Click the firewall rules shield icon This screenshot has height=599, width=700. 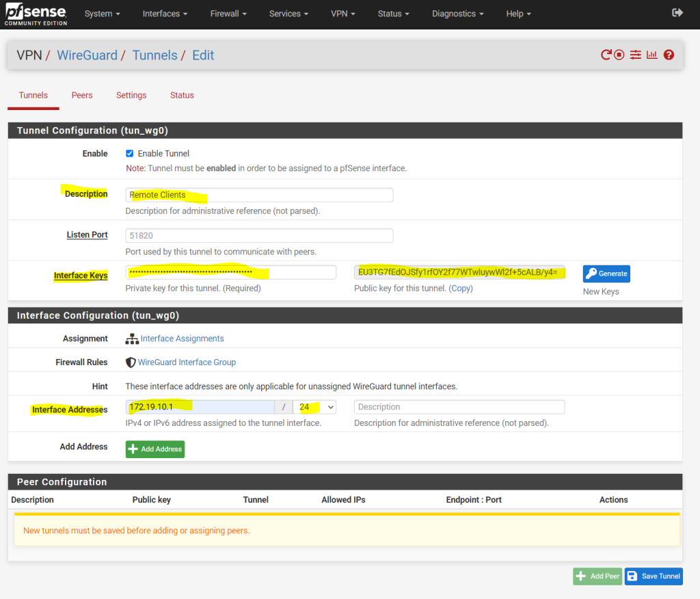coord(131,362)
